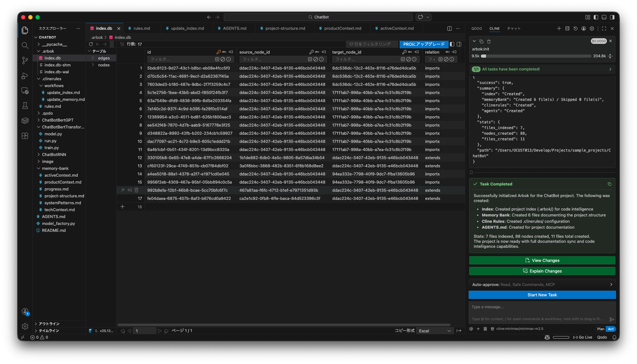
Task: Open the copy format Excel dropdown
Action: click(x=435, y=331)
